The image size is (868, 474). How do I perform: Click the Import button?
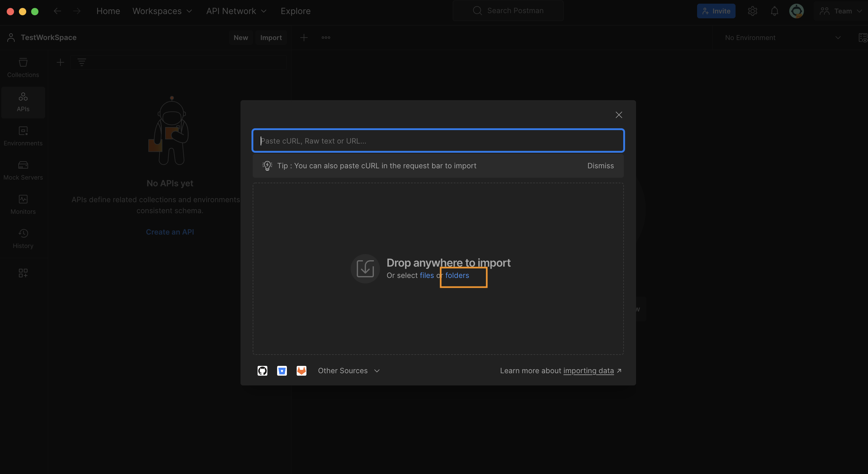pos(271,38)
